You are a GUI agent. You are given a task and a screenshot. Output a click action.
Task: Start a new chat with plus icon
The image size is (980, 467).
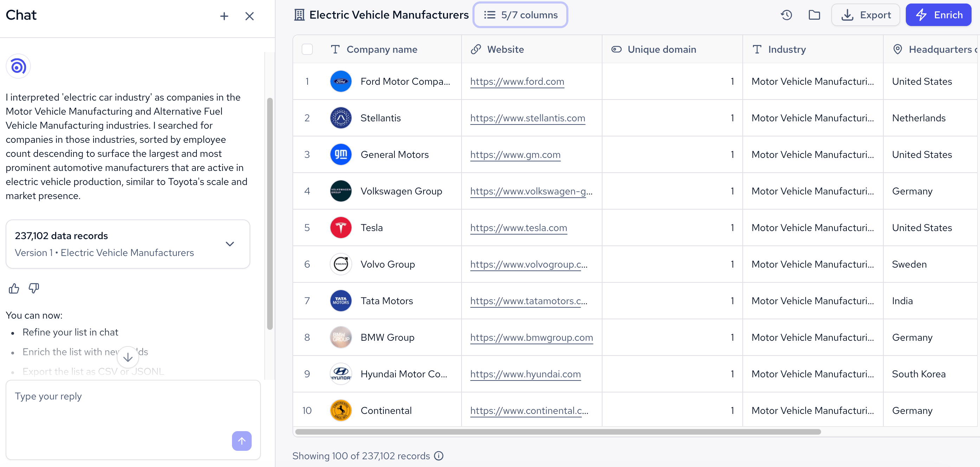[x=224, y=16]
